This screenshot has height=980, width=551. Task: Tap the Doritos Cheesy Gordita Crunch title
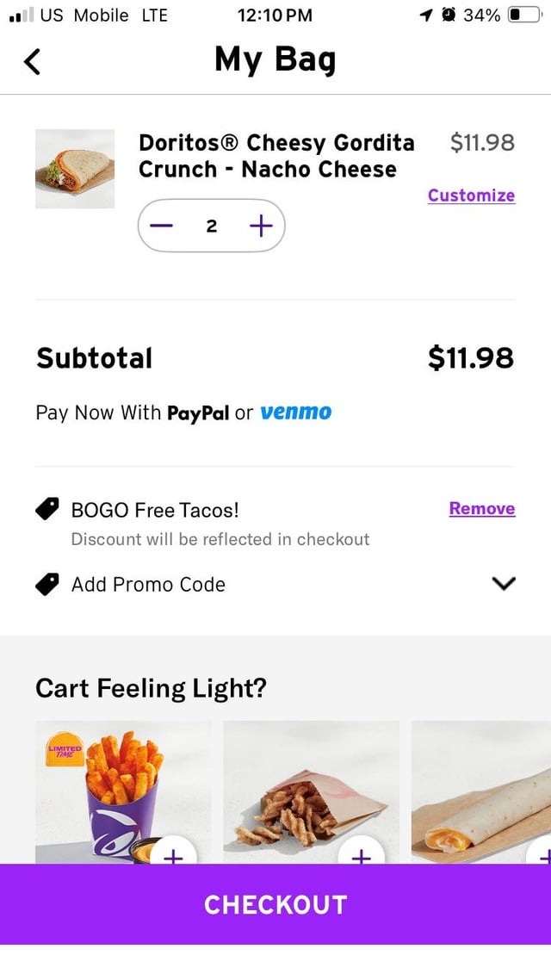click(276, 156)
